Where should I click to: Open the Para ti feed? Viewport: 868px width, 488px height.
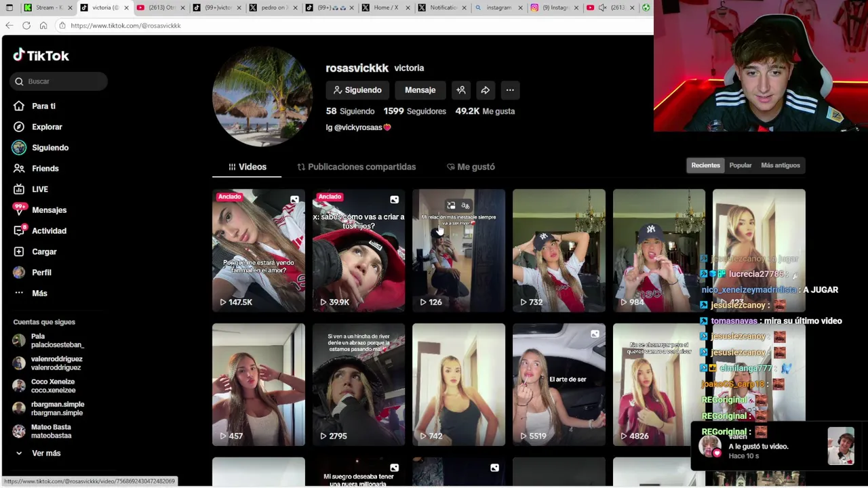[x=43, y=106]
